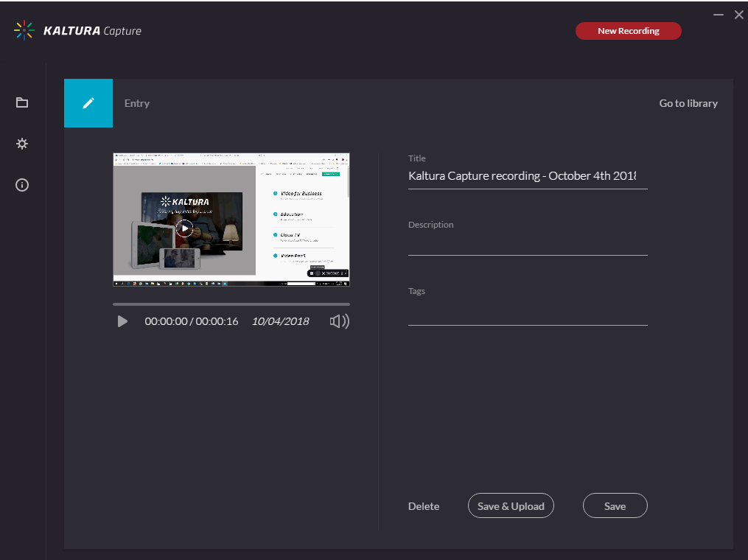748x560 pixels.
Task: Play the recording preview
Action: pos(122,321)
